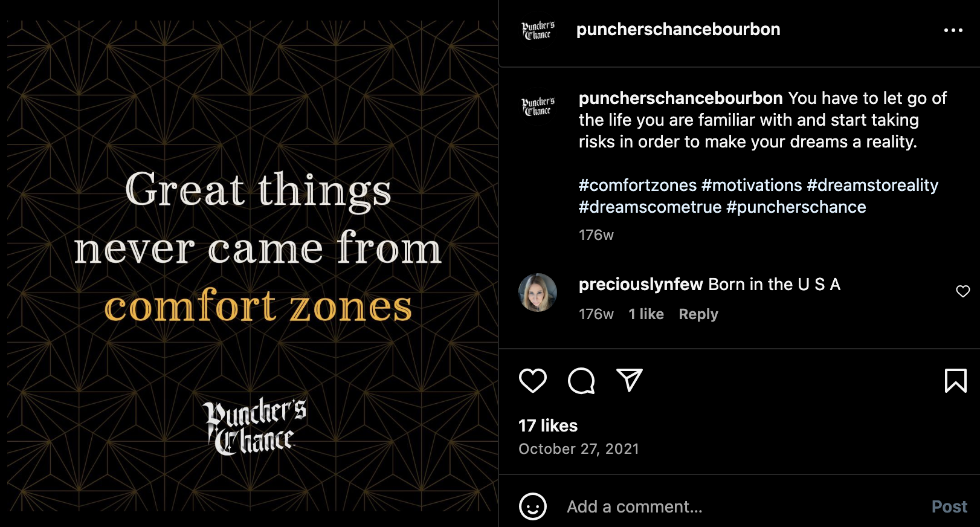Click Puncher's Chance avatar beside caption

coord(538,106)
